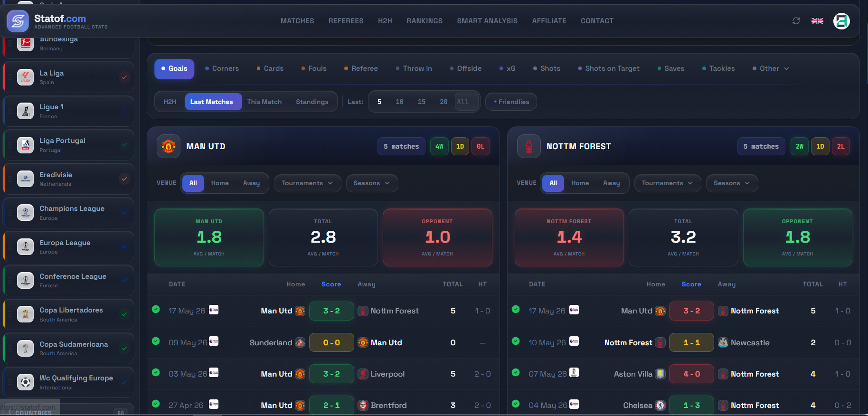This screenshot has width=868, height=416.
Task: Click the Champions League icon
Action: pyautogui.click(x=26, y=213)
